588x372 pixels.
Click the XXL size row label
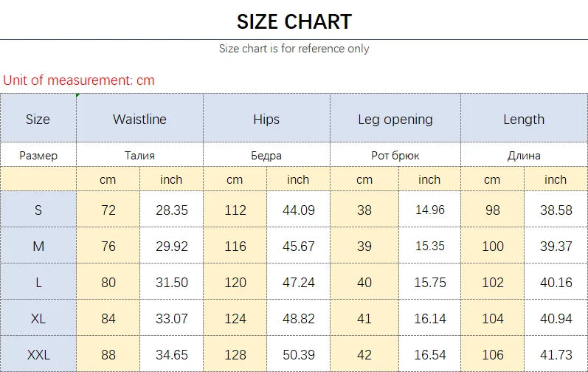click(38, 354)
